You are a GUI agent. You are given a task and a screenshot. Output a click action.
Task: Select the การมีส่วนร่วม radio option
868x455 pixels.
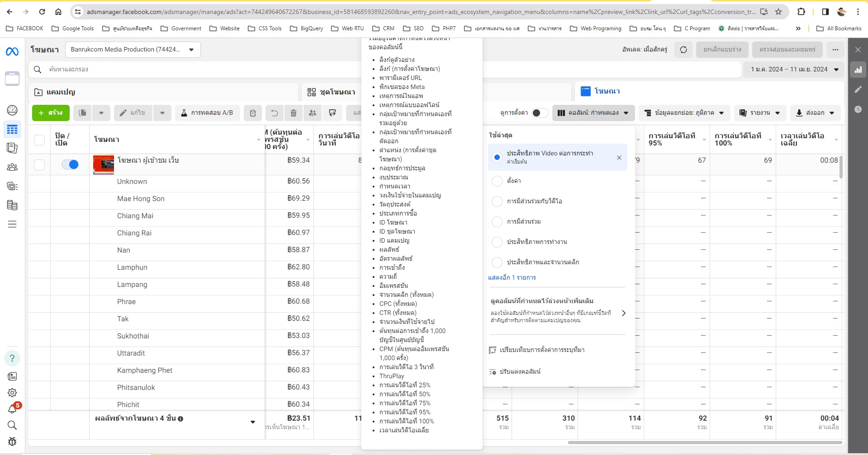point(497,222)
